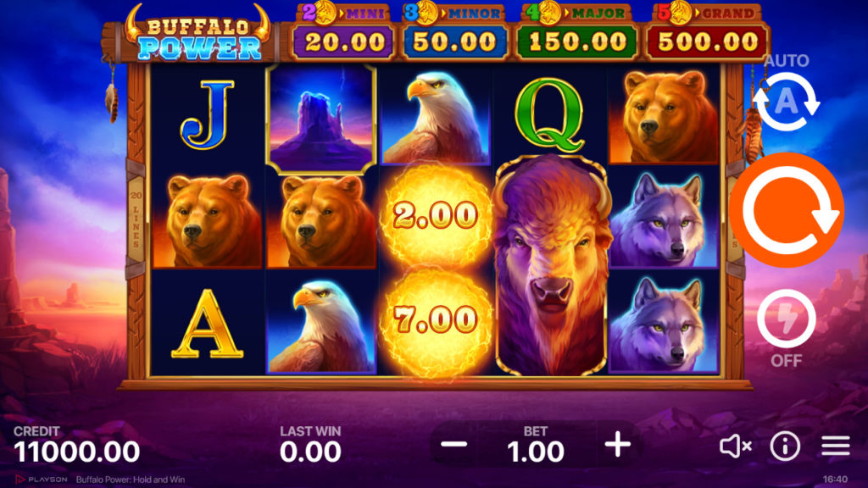The width and height of the screenshot is (868, 488).
Task: Select the Minor 50.00 jackpot panel
Action: (454, 32)
